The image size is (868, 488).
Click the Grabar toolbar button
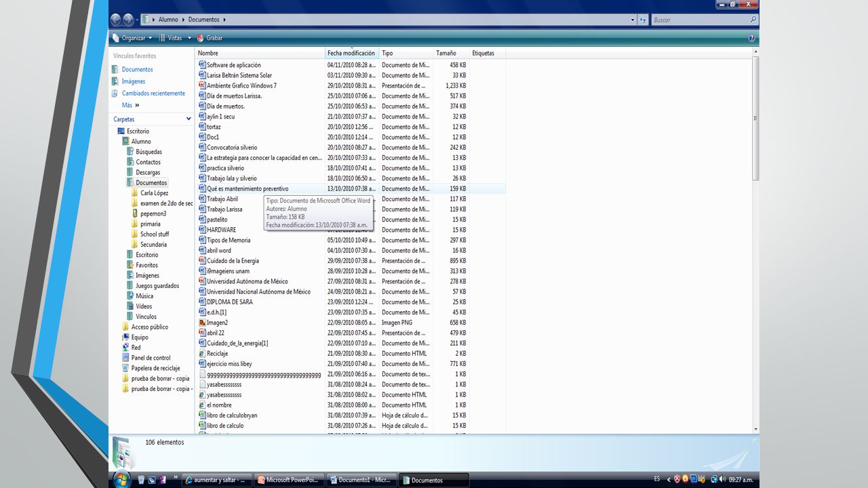click(x=210, y=39)
